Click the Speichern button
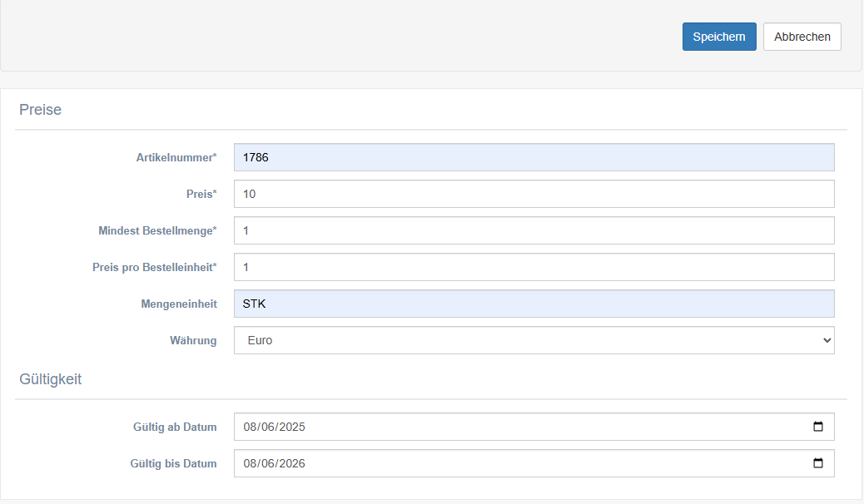 (x=719, y=37)
